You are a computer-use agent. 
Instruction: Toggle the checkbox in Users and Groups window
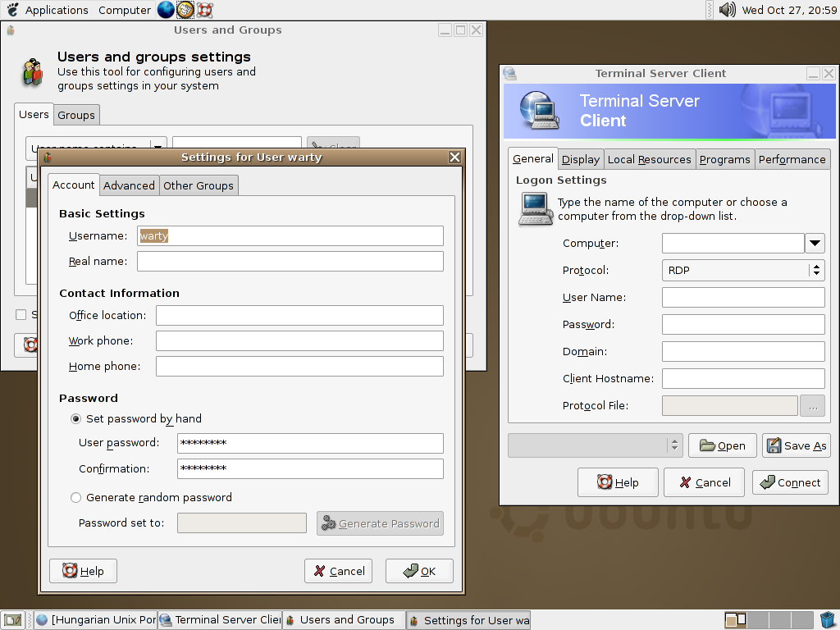[21, 314]
